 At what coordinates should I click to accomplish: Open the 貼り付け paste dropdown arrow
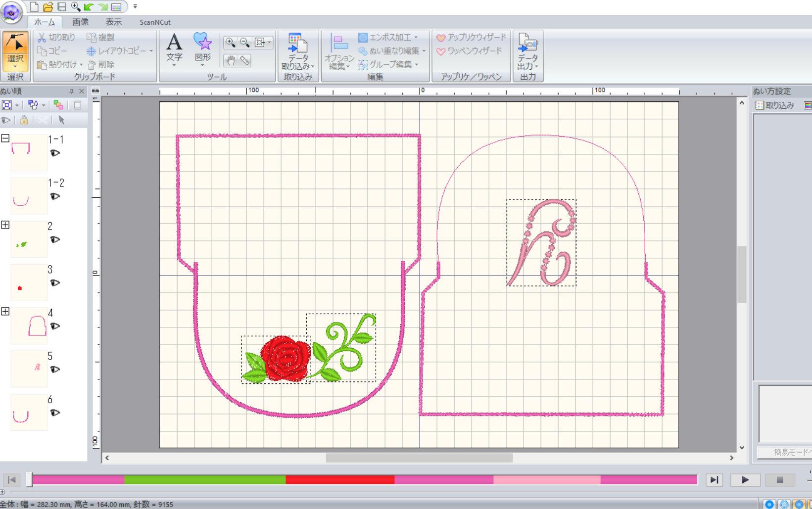click(x=81, y=65)
